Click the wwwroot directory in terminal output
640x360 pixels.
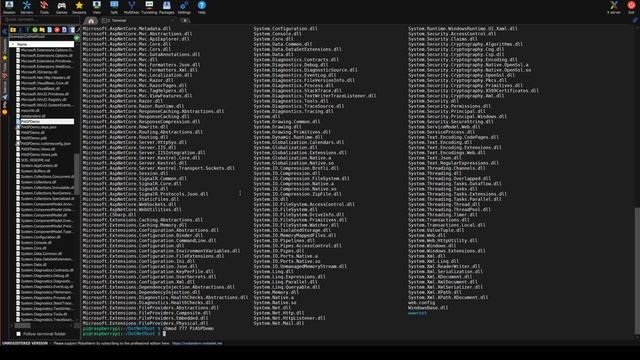pos(417,313)
